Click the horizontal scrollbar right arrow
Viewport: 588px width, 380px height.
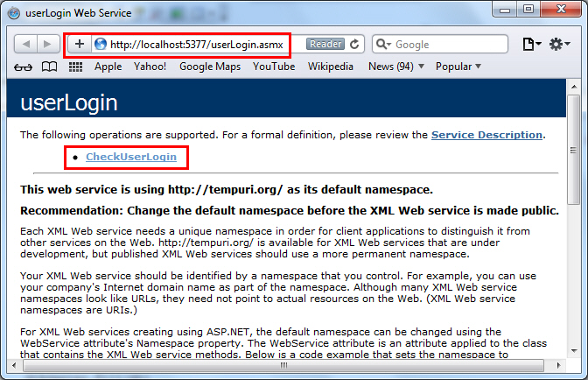558,365
